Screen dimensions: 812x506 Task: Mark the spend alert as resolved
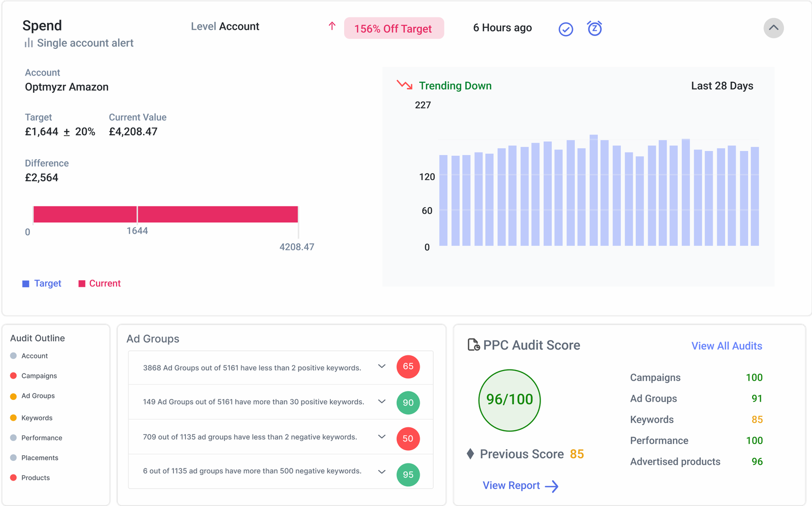tap(565, 29)
